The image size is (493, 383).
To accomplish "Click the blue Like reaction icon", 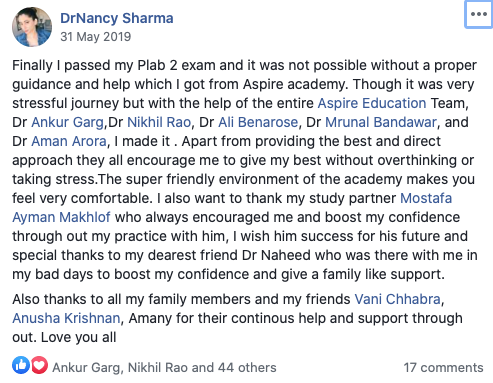I will coord(21,365).
